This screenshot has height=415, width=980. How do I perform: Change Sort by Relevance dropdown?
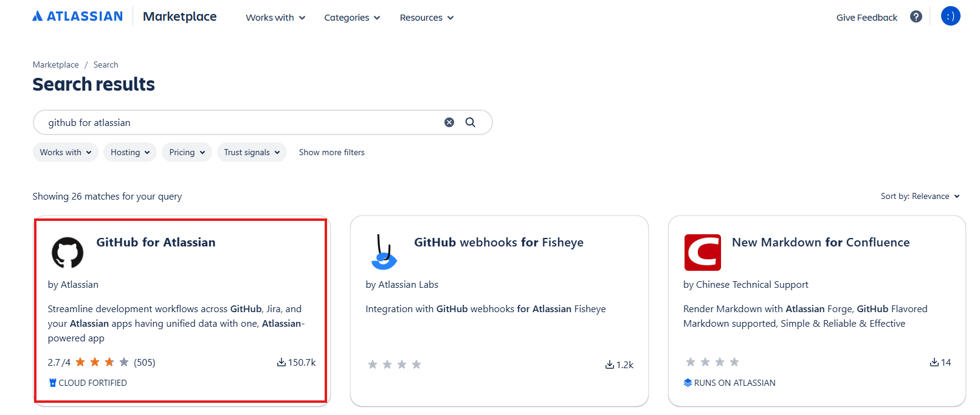pyautogui.click(x=920, y=196)
